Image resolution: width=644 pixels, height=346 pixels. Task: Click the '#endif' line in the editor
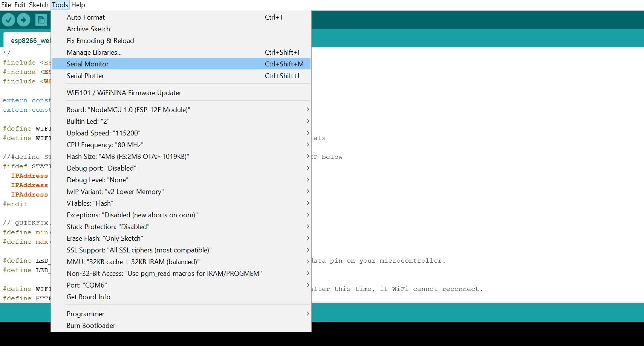coord(15,204)
